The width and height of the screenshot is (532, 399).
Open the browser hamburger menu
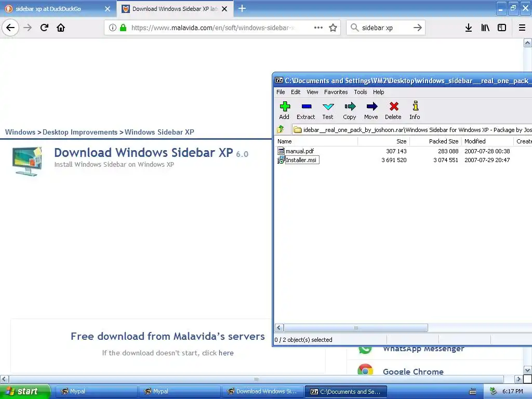[x=522, y=28]
